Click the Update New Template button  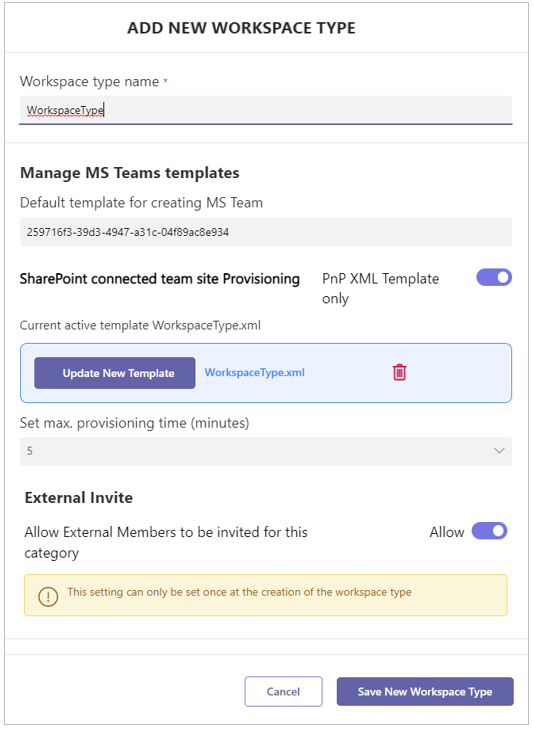click(x=115, y=373)
